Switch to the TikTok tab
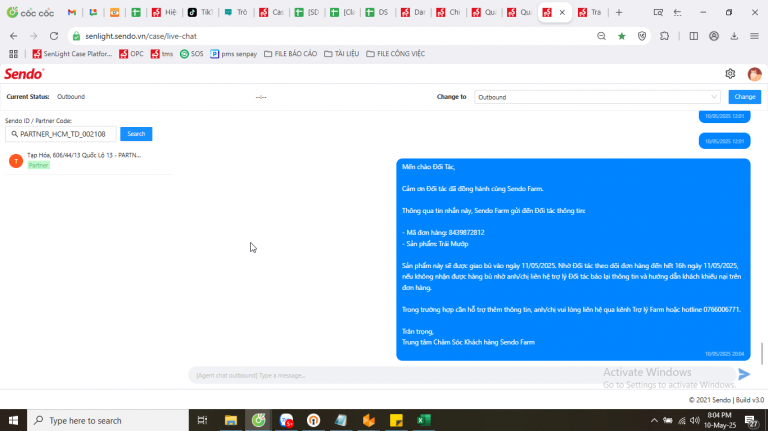Image resolution: width=768 pixels, height=431 pixels. pyautogui.click(x=200, y=12)
